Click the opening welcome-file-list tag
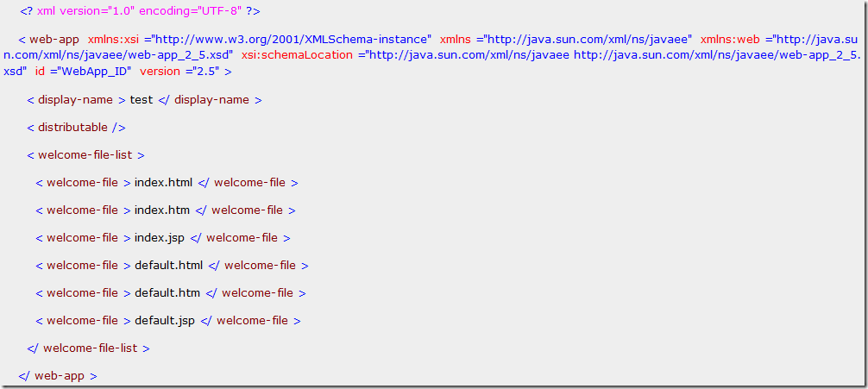This screenshot has width=868, height=389. coord(85,155)
